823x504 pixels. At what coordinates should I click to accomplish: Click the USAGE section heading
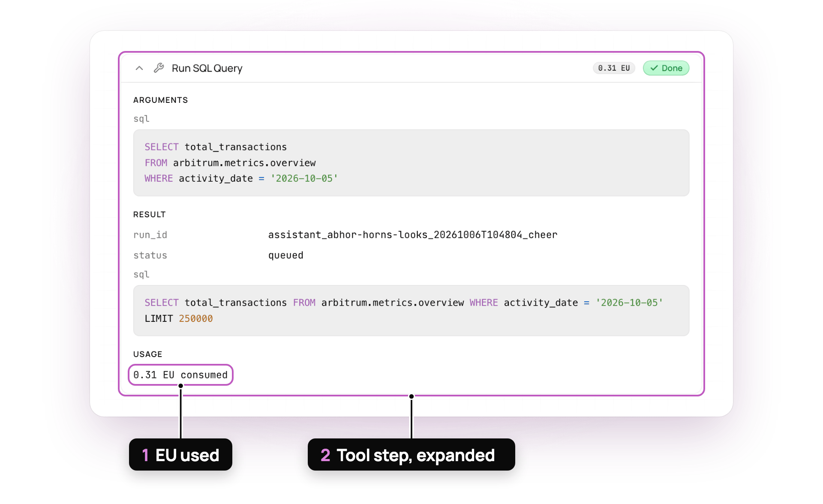(x=147, y=354)
